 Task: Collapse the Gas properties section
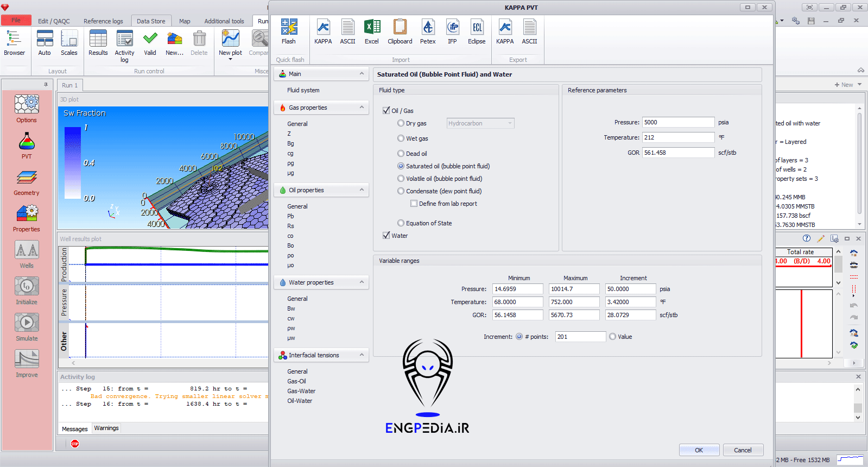[362, 108]
